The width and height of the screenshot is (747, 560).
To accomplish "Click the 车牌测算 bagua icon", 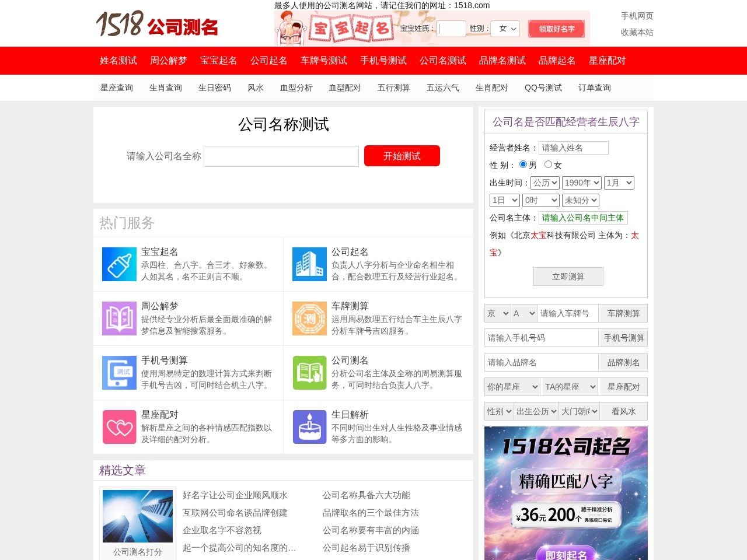I will 309,318.
